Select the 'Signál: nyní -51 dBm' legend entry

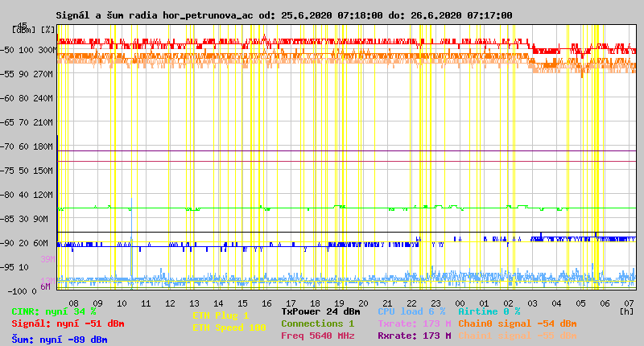68,323
